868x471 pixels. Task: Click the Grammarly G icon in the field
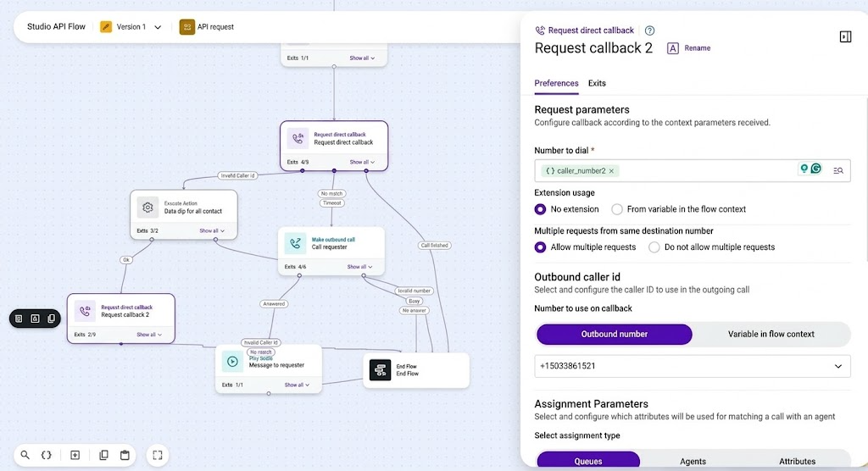(x=816, y=169)
